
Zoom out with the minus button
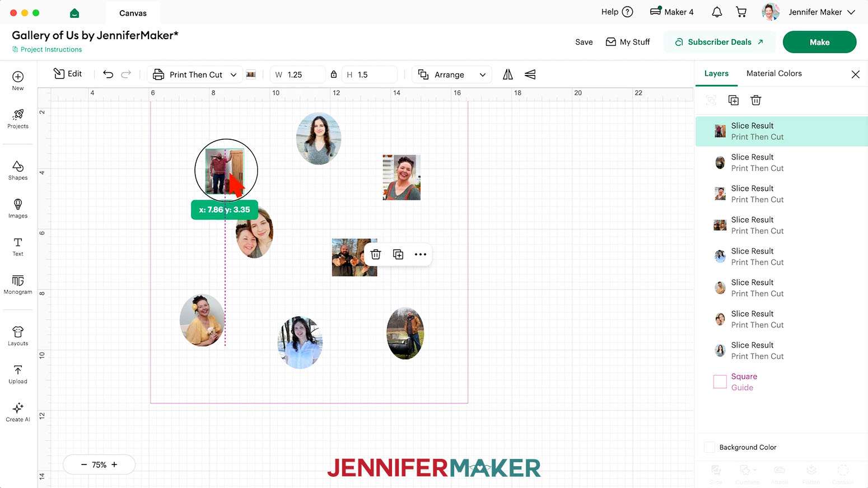coord(84,464)
